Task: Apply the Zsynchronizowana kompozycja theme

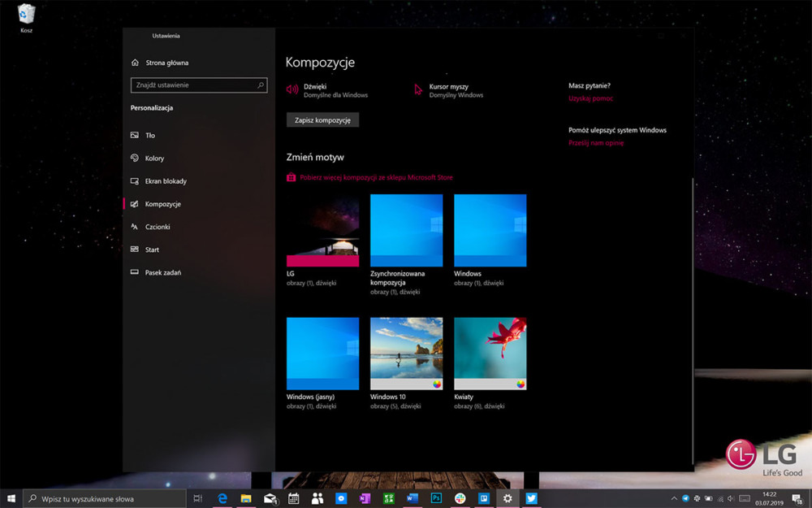Action: [407, 231]
